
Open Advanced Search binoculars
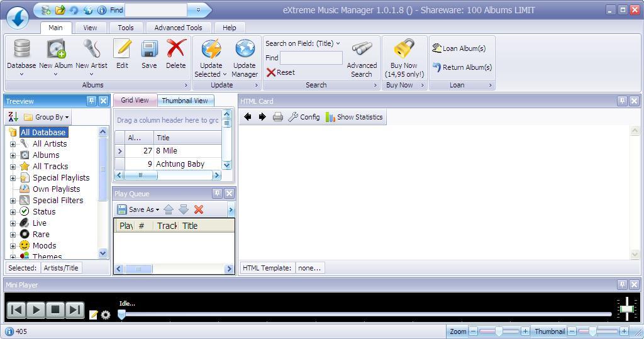(362, 57)
